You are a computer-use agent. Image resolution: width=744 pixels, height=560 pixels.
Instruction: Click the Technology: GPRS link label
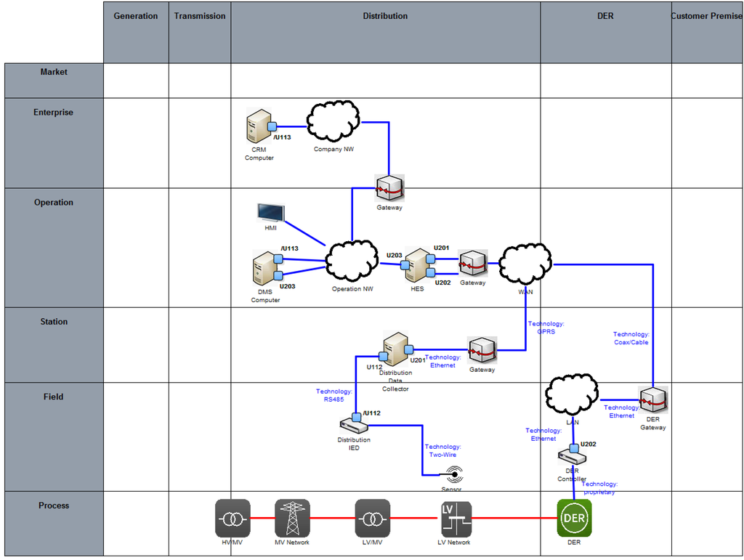click(x=546, y=328)
